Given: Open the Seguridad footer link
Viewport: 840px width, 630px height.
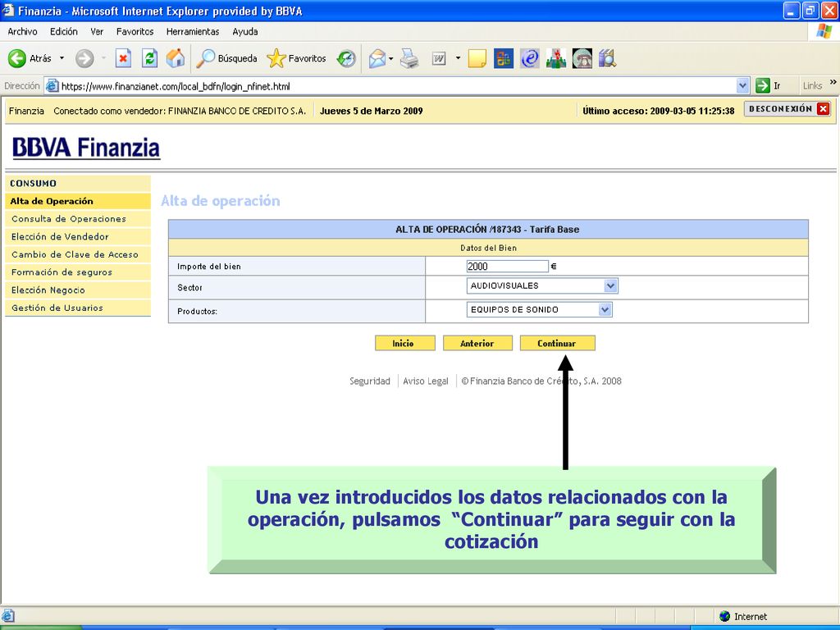Looking at the screenshot, I should pos(370,381).
